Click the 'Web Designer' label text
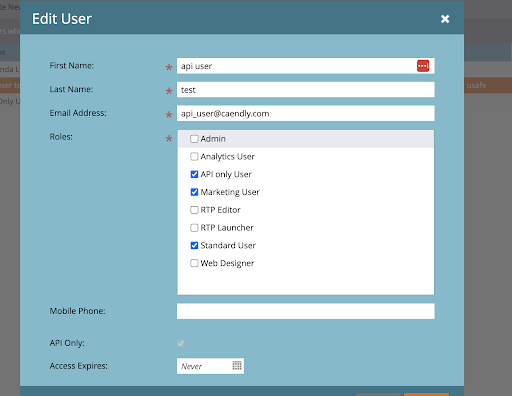 (227, 263)
